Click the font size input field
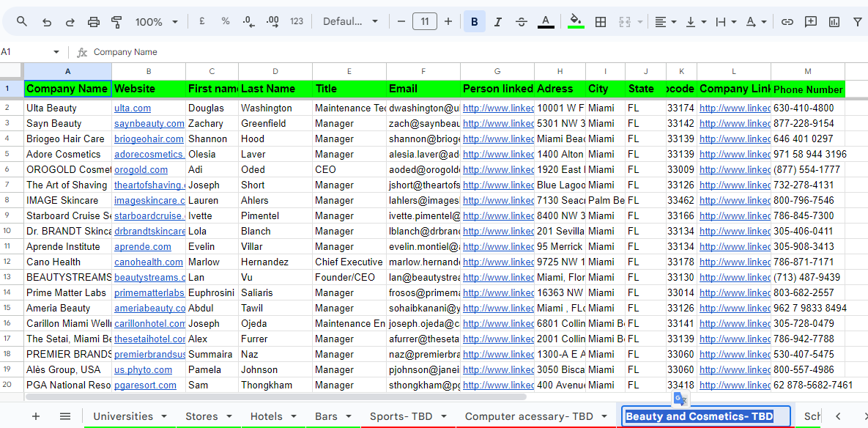The width and height of the screenshot is (868, 428). tap(425, 22)
